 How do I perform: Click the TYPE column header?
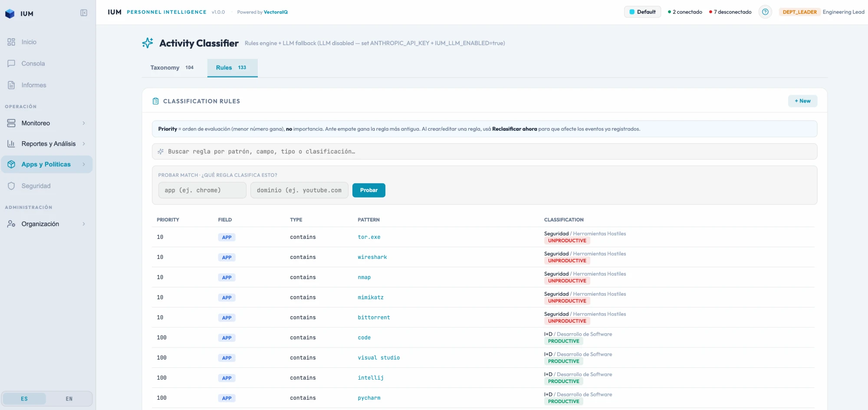coord(296,220)
